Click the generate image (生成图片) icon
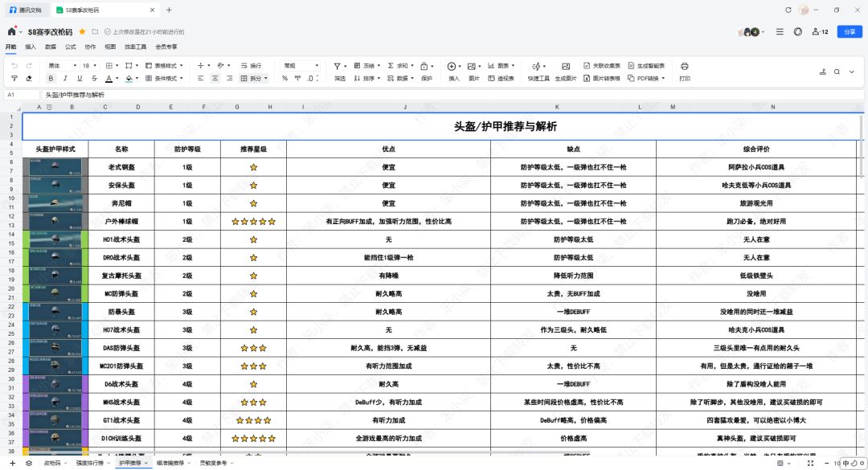The width and height of the screenshot is (868, 470). [565, 67]
